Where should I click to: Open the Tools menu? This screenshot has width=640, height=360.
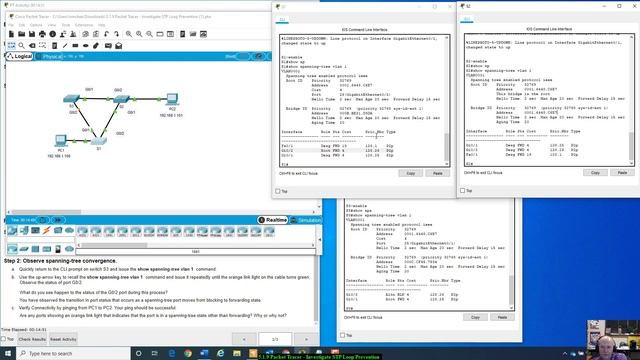click(x=65, y=25)
